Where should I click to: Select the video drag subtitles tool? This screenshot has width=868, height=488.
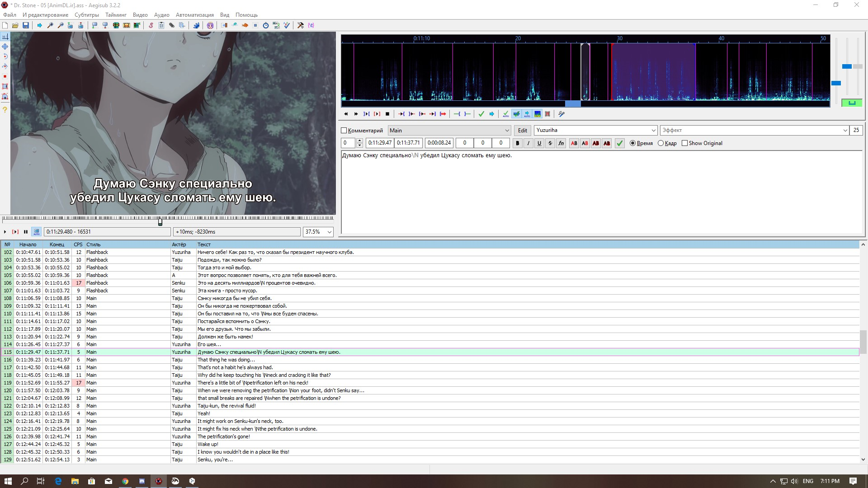(5, 47)
